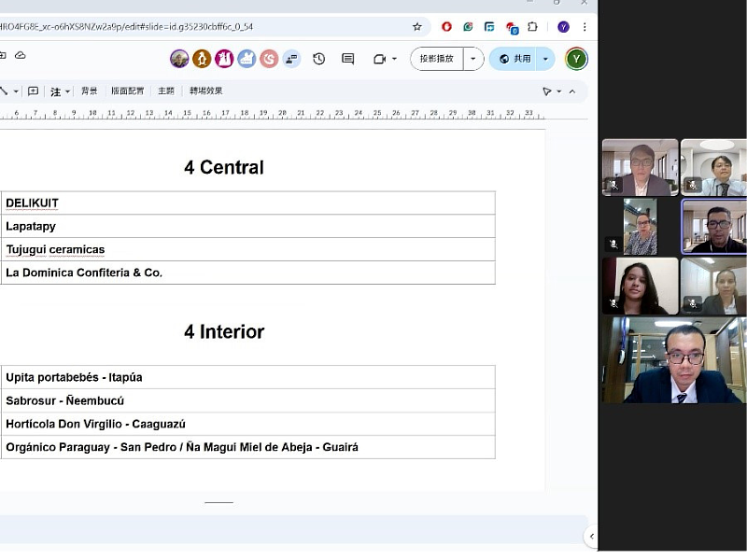The height and width of the screenshot is (560, 747).
Task: Open slideshow options dropdown arrow
Action: [473, 59]
